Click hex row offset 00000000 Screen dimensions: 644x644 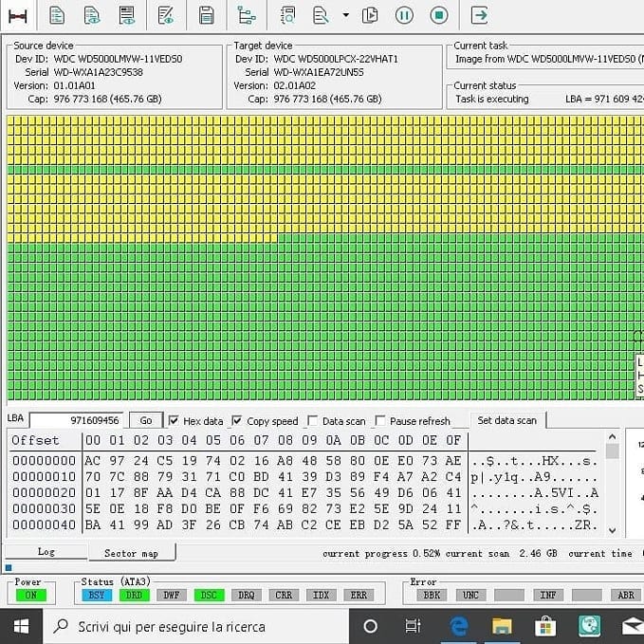coord(44,460)
